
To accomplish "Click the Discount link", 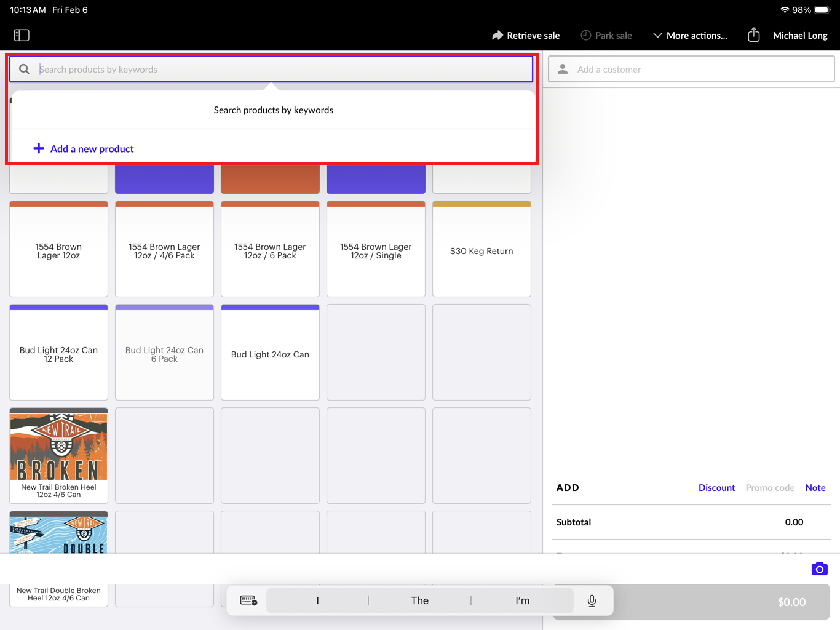I will 716,487.
